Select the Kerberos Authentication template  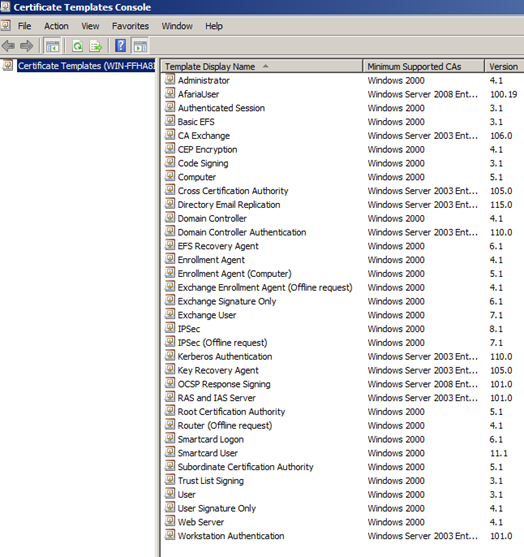[225, 356]
